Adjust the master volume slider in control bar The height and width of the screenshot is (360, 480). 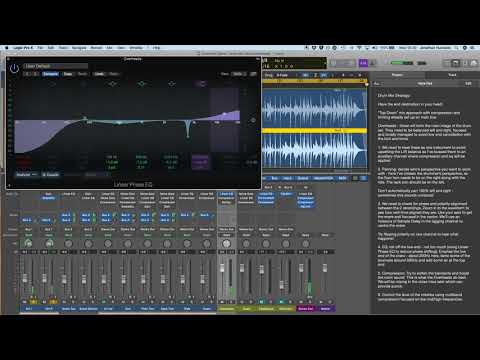pos(401,63)
